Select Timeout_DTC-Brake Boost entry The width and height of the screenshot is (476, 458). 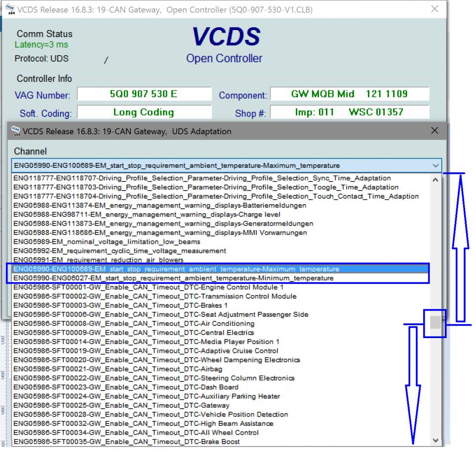[x=221, y=442]
